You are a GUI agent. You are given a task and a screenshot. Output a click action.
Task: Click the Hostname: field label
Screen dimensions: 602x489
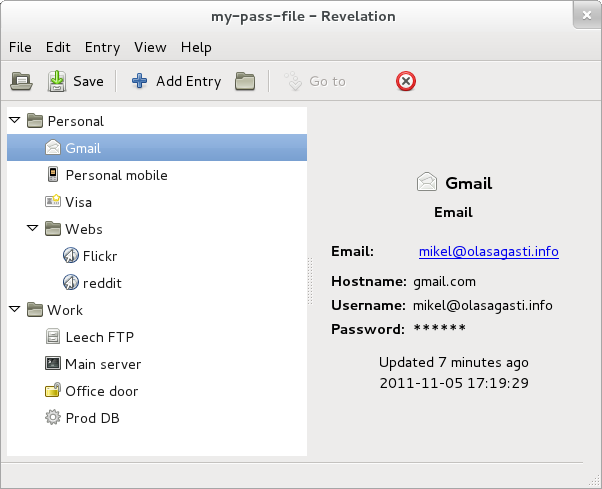369,281
